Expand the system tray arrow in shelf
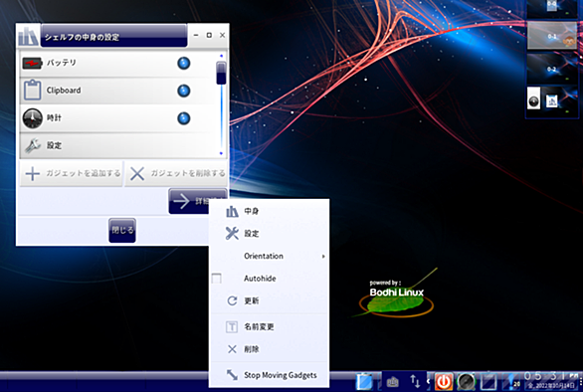Viewport: 583px width, 392px height. pyautogui.click(x=428, y=381)
